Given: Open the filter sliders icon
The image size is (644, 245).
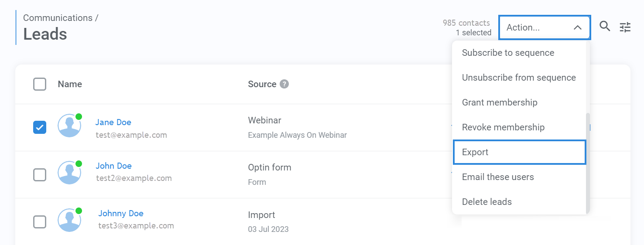Looking at the screenshot, I should pyautogui.click(x=625, y=27).
